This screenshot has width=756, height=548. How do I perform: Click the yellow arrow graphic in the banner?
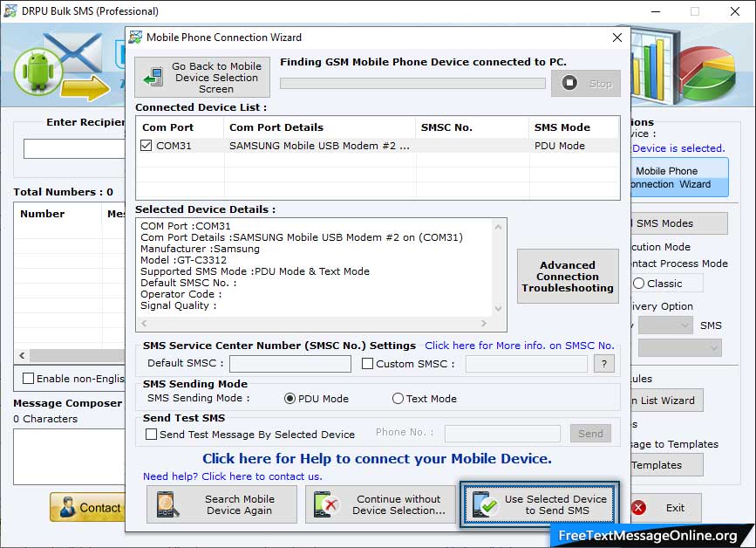click(85, 88)
